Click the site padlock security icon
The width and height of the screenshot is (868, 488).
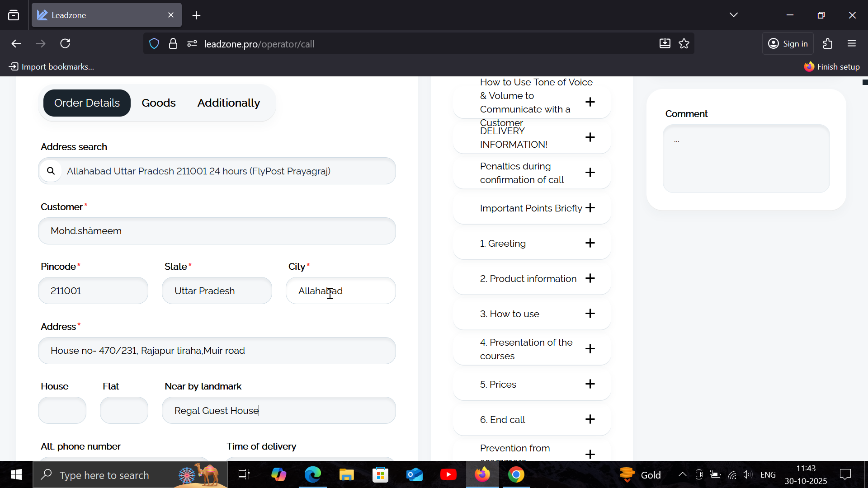(x=173, y=44)
